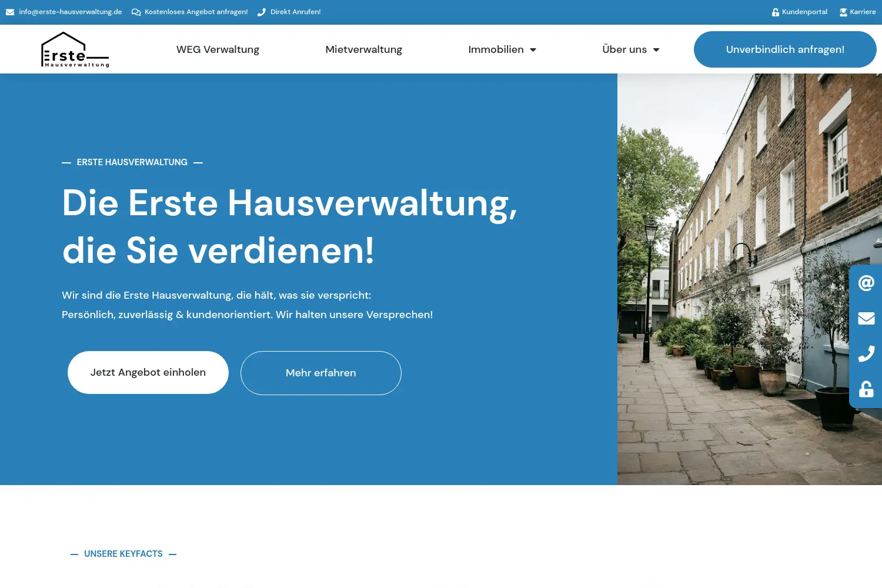Click the phone icon beside Direkt Anrufen!

[x=262, y=12]
